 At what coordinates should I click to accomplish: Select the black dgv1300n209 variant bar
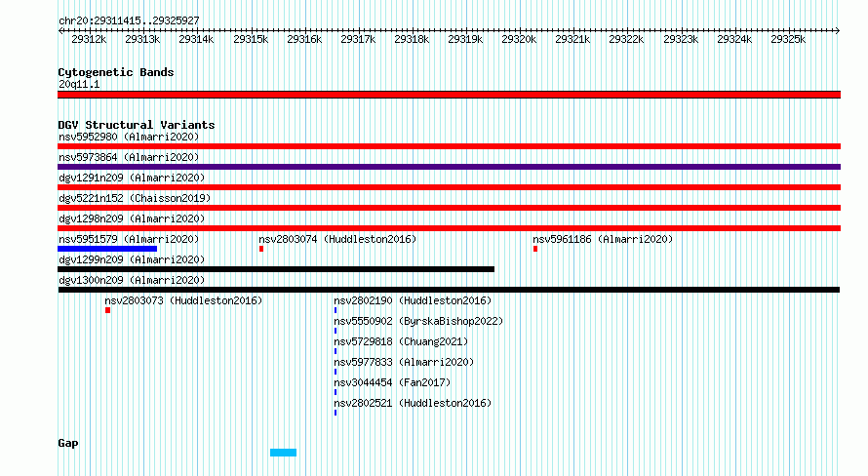(x=449, y=290)
